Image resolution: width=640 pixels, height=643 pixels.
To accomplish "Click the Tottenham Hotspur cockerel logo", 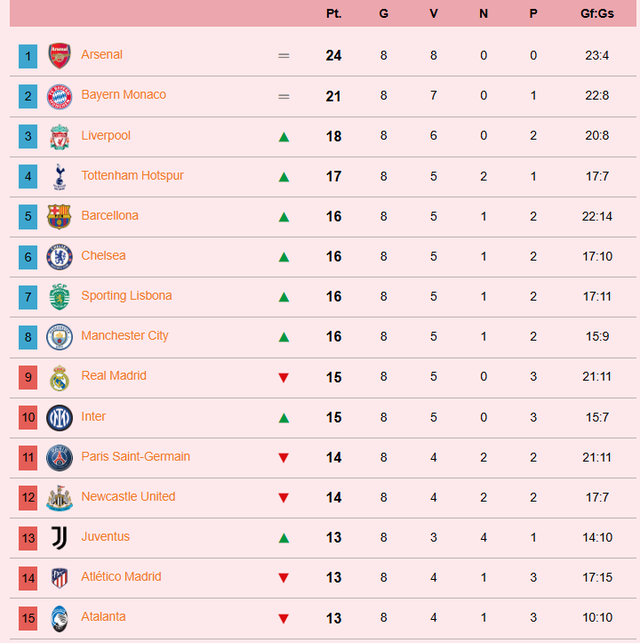I will click(60, 176).
